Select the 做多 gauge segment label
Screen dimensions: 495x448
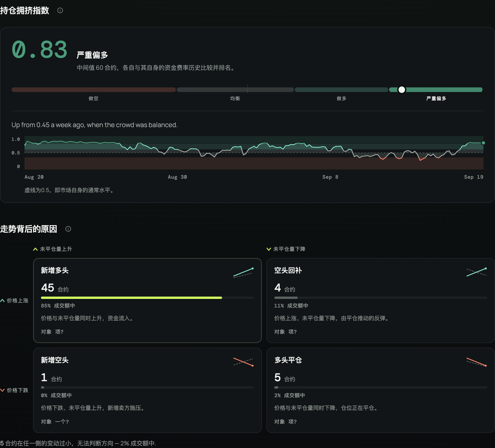(x=342, y=99)
